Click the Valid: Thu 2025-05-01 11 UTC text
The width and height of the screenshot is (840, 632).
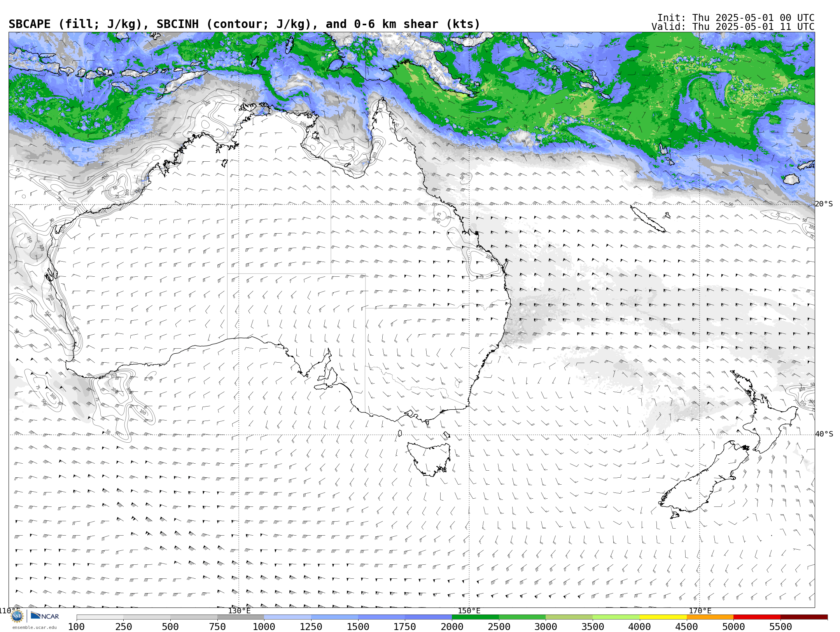(733, 27)
